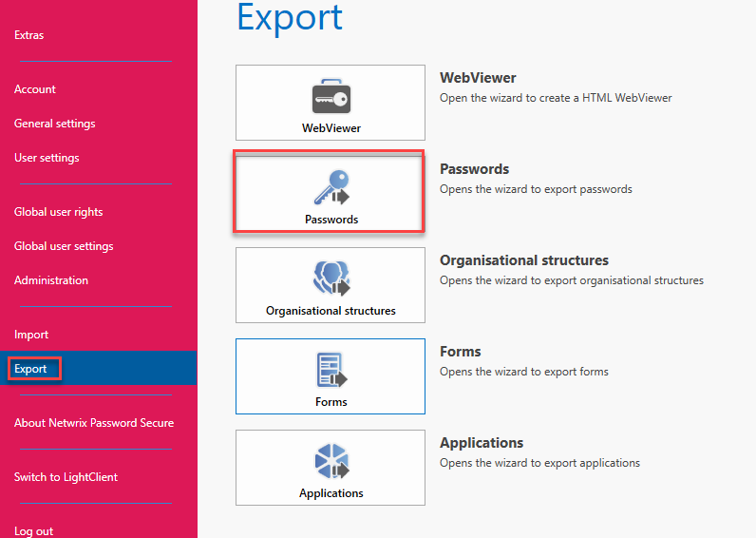Click the large Export page title

[x=290, y=18]
